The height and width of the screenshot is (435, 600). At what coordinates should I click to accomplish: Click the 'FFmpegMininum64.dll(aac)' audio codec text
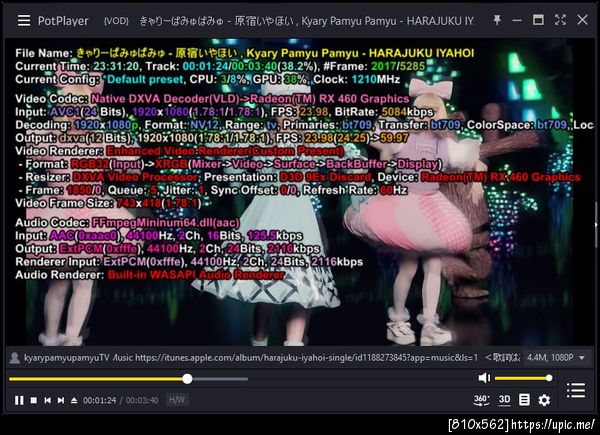click(166, 223)
